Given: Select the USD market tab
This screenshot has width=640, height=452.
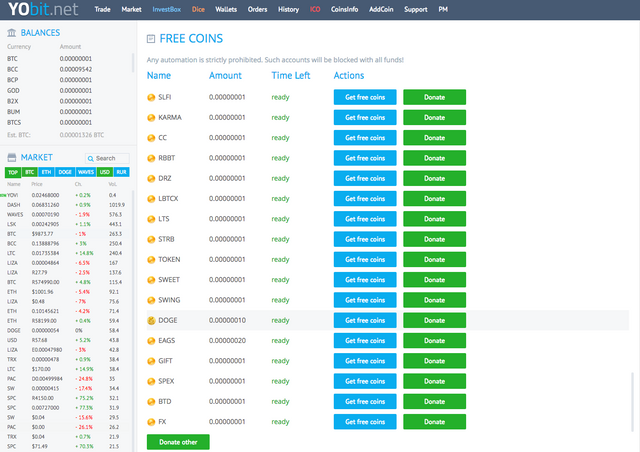Looking at the screenshot, I should pyautogui.click(x=104, y=172).
